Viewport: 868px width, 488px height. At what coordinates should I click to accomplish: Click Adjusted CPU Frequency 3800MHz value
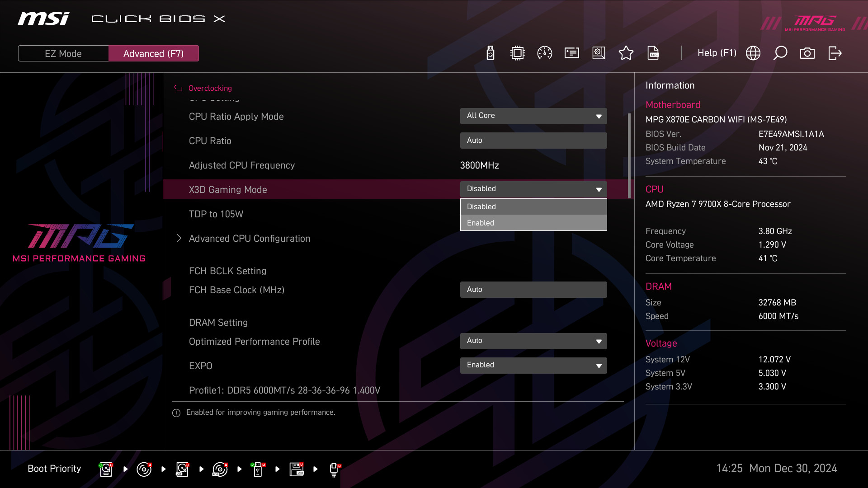click(x=480, y=165)
